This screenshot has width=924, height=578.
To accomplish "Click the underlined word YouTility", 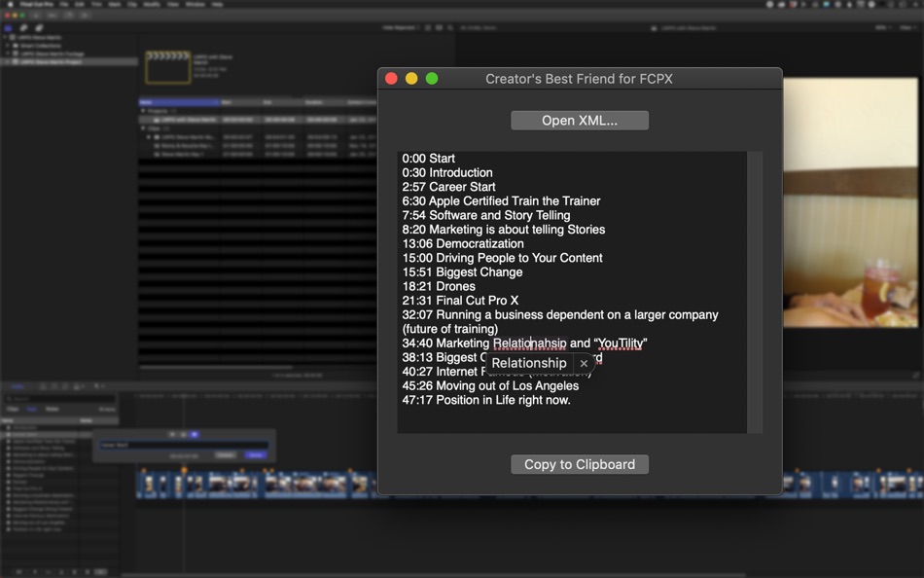I will (x=621, y=343).
